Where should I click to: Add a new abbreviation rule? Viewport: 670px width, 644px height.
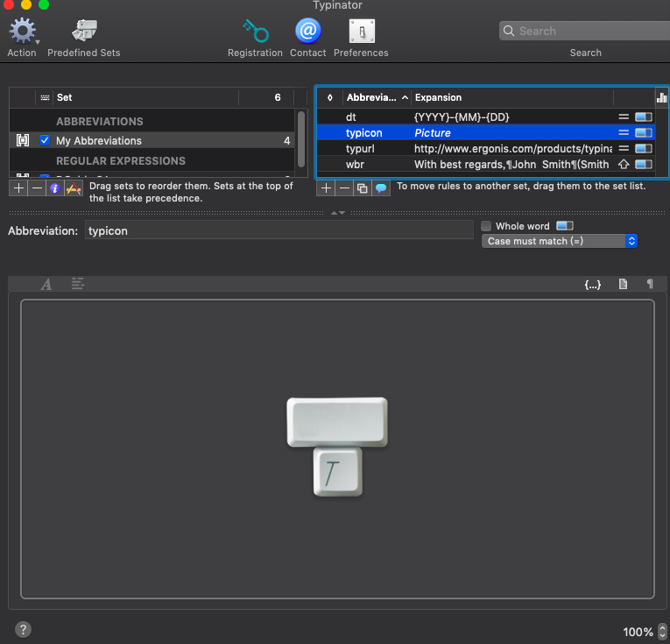[326, 188]
